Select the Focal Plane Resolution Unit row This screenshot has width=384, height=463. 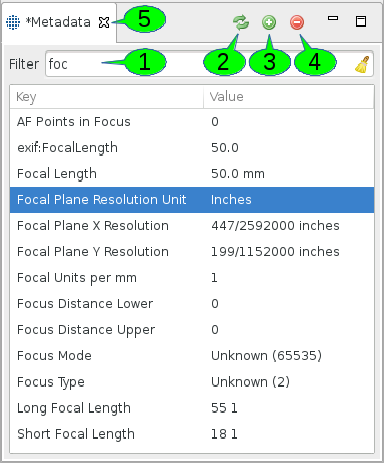click(x=192, y=200)
